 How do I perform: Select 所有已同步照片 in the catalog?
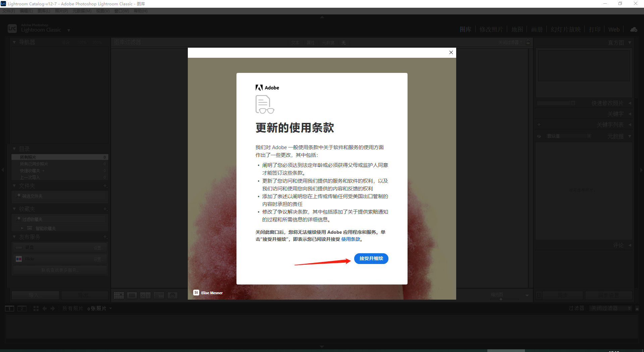pyautogui.click(x=60, y=164)
